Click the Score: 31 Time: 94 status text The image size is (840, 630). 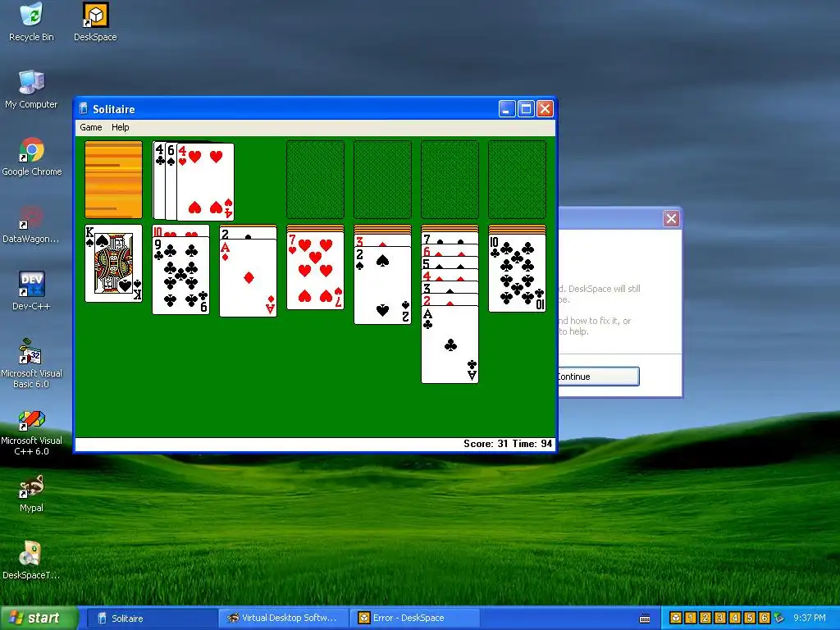point(508,444)
